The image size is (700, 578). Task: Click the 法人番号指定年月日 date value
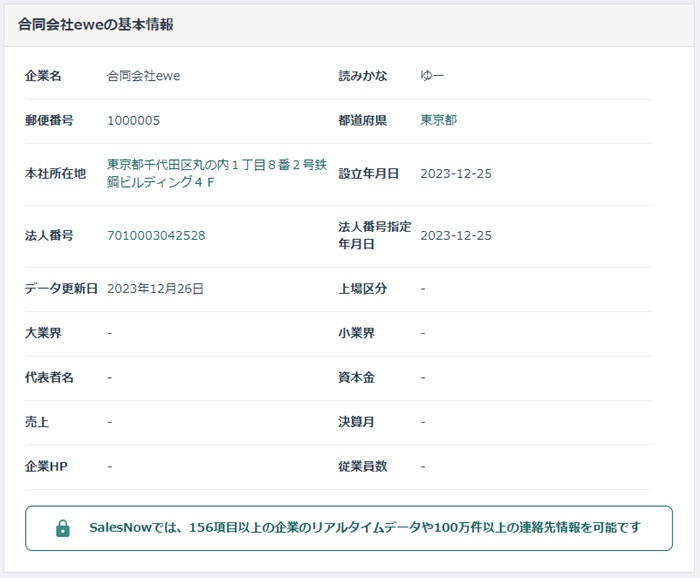pyautogui.click(x=455, y=235)
